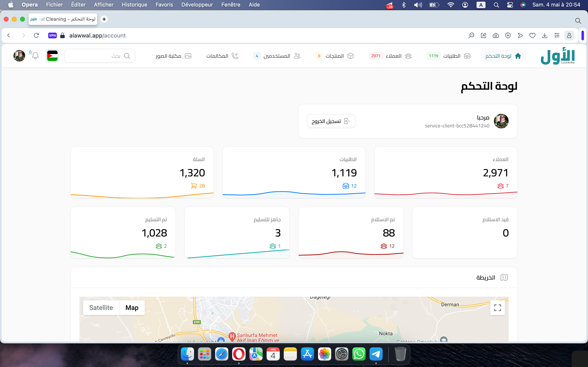
Task: Toggle the Opera VPN badge
Action: click(52, 35)
